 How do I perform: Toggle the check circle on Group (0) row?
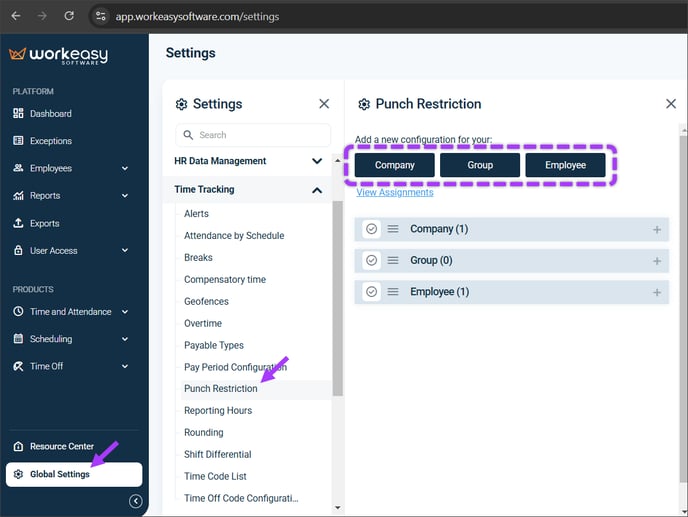tap(372, 261)
